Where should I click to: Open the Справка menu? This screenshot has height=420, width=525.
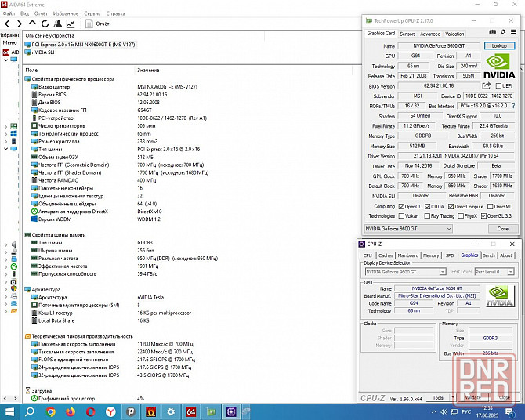[x=115, y=13]
